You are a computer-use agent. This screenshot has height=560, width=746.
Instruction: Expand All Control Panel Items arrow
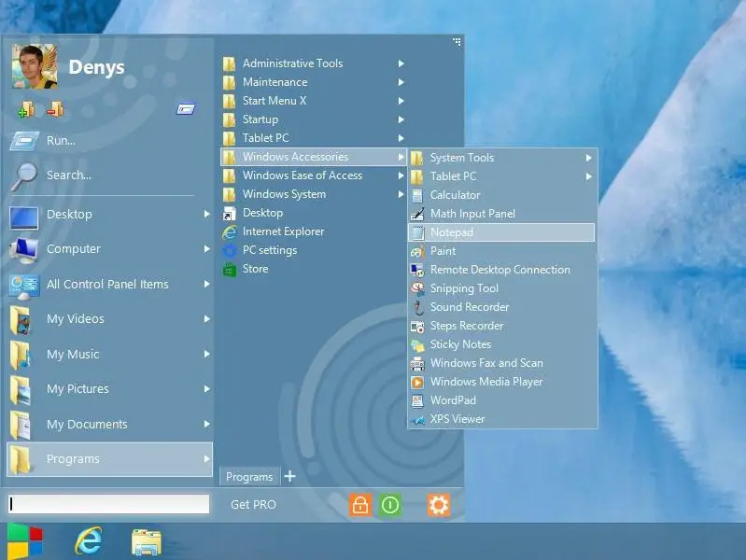click(x=206, y=284)
